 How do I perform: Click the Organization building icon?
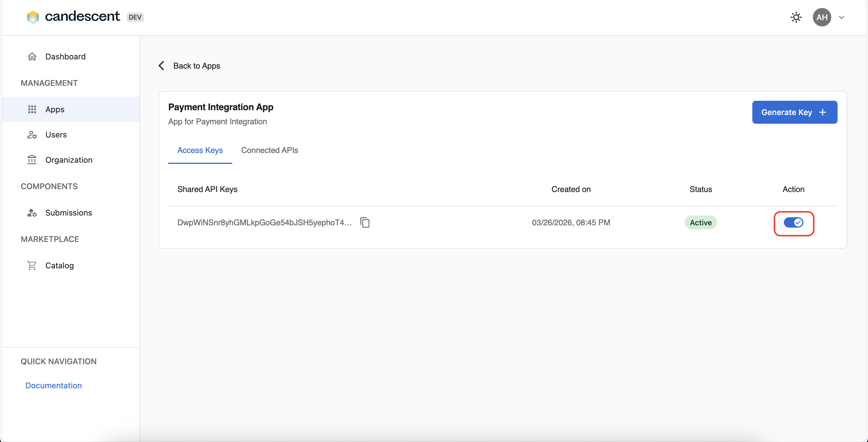32,160
